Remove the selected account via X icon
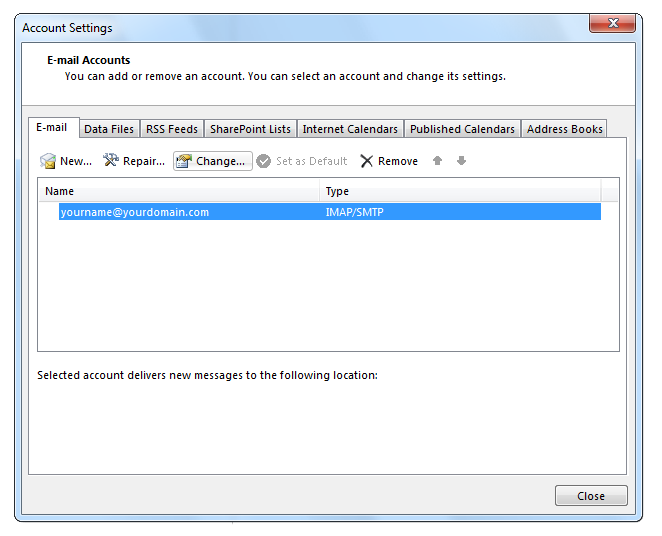The image size is (662, 536). click(367, 161)
